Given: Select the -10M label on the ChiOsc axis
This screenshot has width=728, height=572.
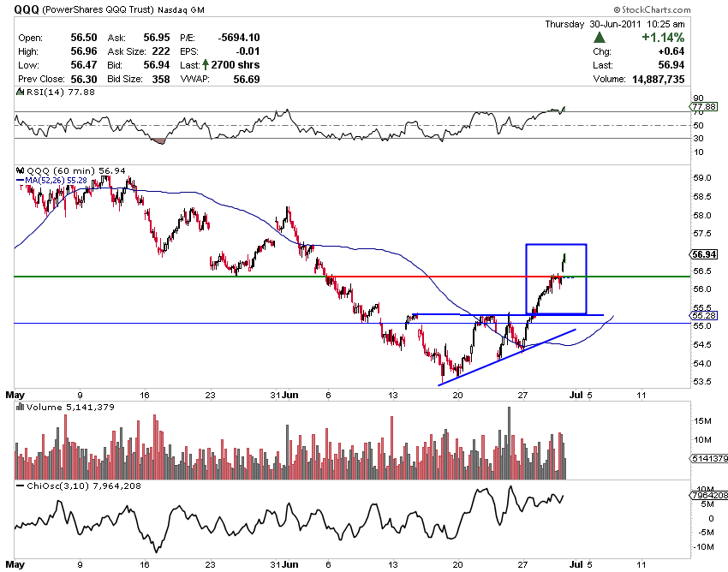Looking at the screenshot, I should point(703,546).
